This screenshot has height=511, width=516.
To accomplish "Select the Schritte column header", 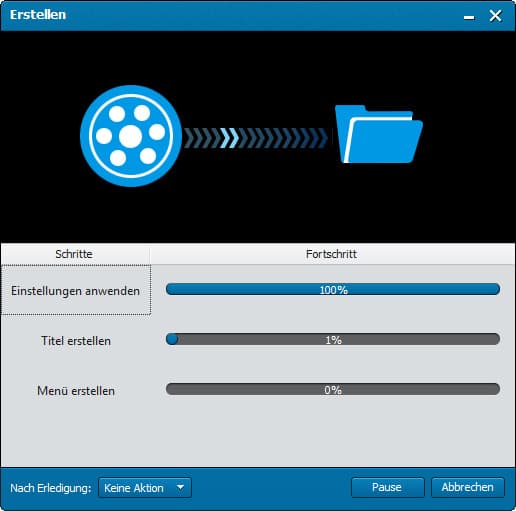I will 75,254.
